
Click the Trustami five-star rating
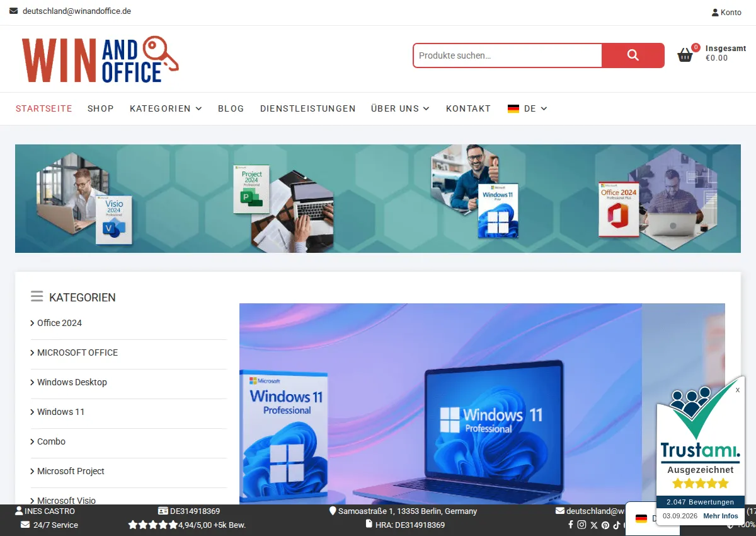pyautogui.click(x=701, y=484)
